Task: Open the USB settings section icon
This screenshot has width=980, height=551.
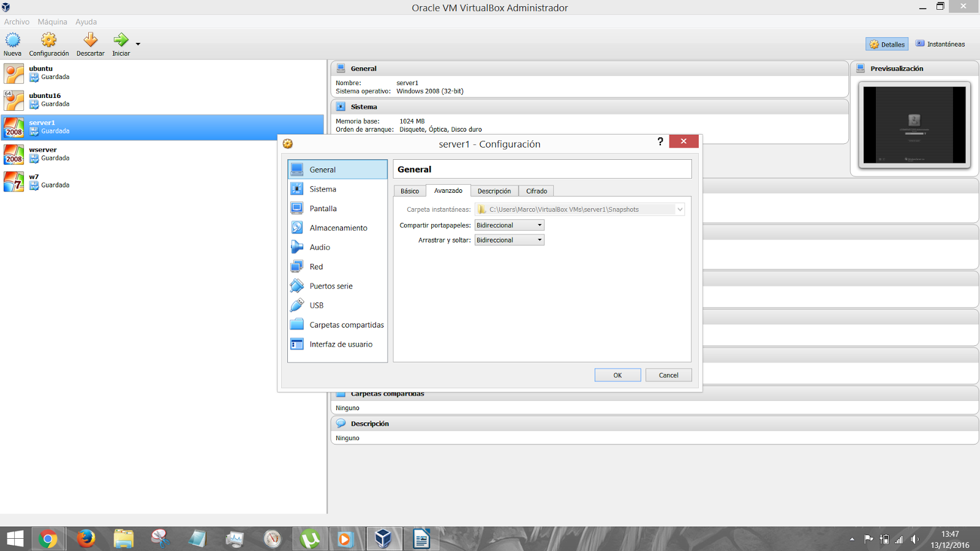Action: [x=297, y=305]
